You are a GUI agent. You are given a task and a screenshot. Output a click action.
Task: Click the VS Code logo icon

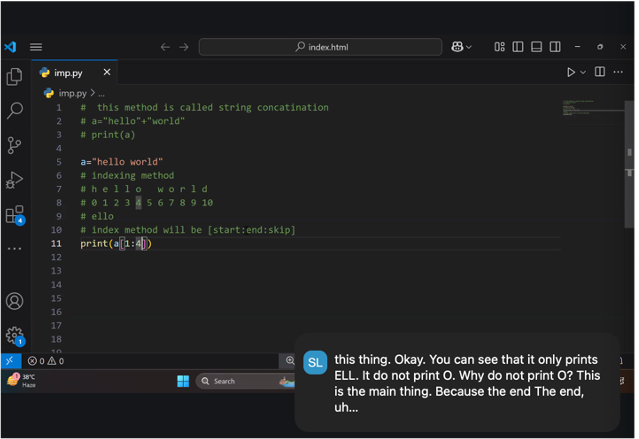coord(10,47)
